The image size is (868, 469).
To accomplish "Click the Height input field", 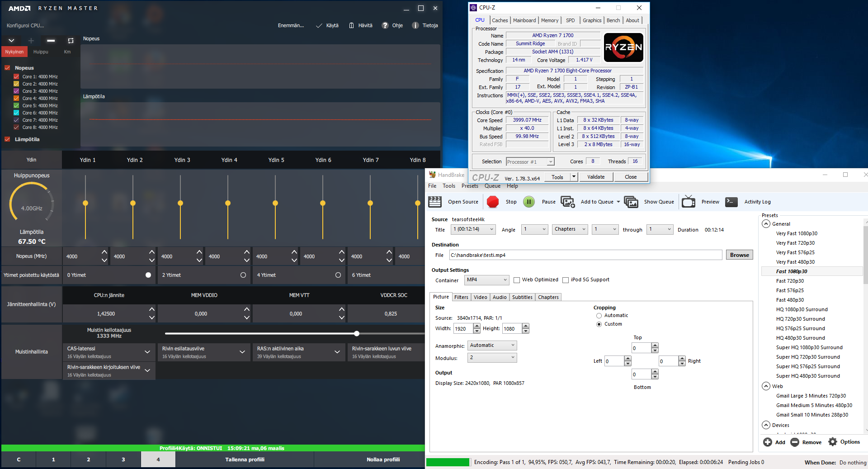I will tap(512, 328).
